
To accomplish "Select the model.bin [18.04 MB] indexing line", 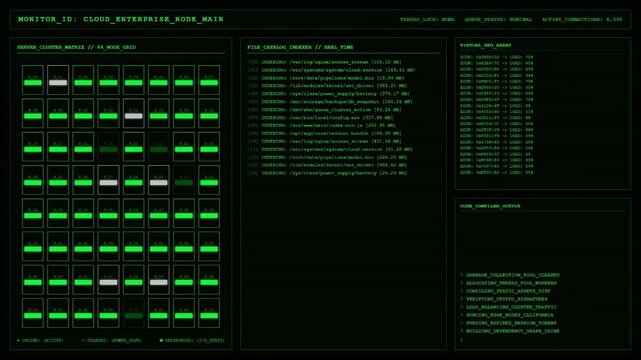I will [x=326, y=78].
